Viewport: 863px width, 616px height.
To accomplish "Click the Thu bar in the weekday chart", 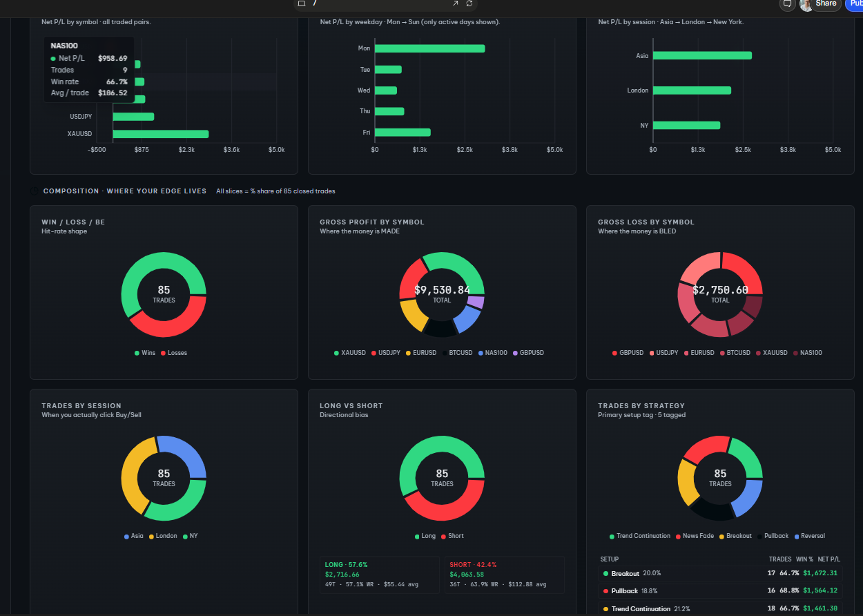I will (389, 111).
